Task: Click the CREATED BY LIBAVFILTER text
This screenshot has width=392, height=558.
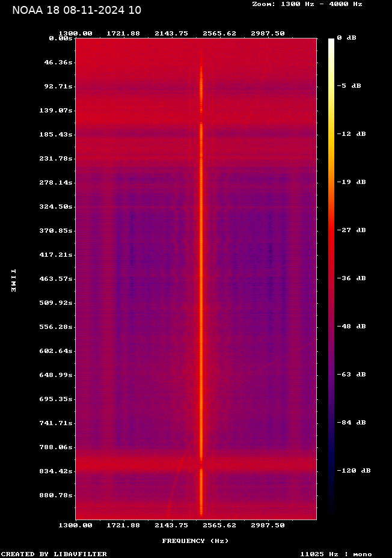Action: pyautogui.click(x=54, y=554)
